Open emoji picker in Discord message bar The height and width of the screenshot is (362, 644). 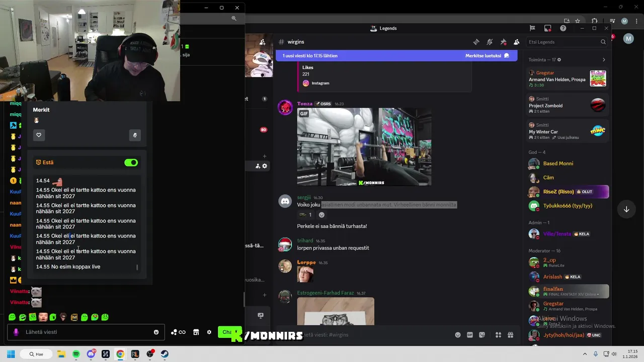[x=458, y=335]
